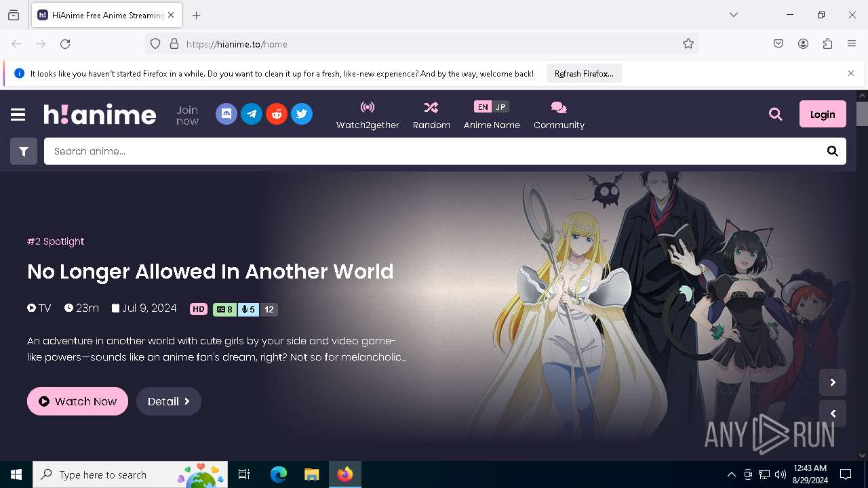868x488 pixels.
Task: Click the dub count badge 5
Action: 248,309
